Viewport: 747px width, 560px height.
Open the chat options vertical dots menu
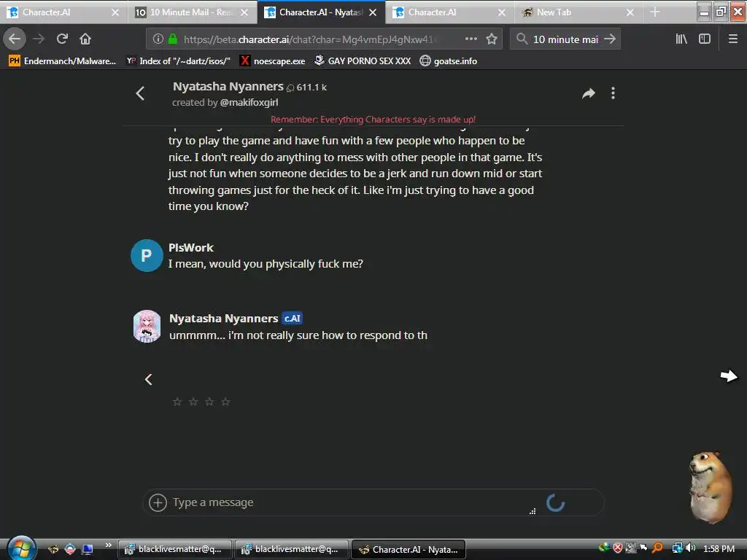[x=613, y=93]
